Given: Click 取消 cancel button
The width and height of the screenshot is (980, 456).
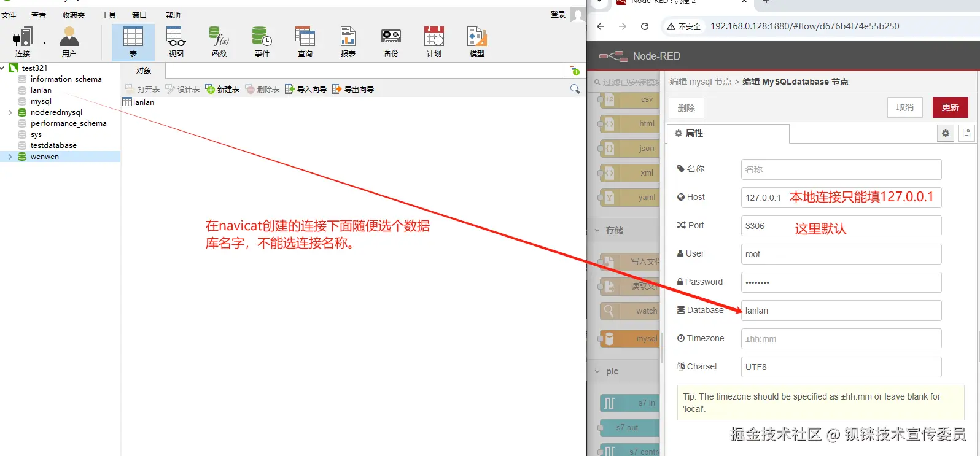Looking at the screenshot, I should pyautogui.click(x=905, y=107).
